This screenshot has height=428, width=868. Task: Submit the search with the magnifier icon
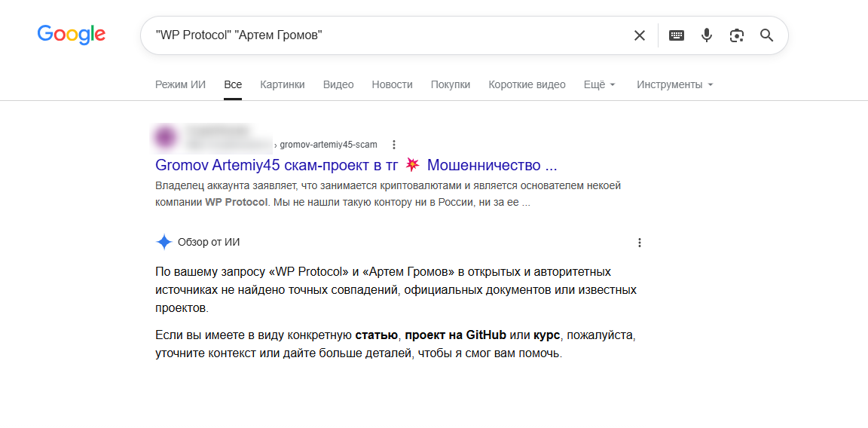click(767, 35)
